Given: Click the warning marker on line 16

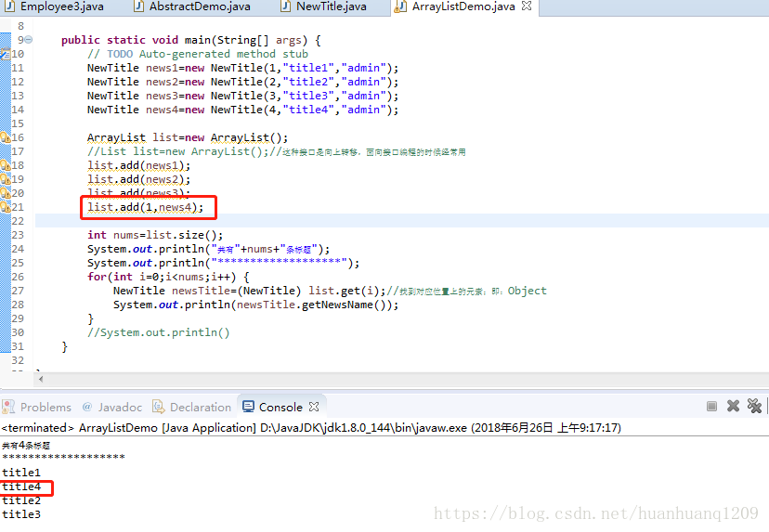Looking at the screenshot, I should coord(5,137).
